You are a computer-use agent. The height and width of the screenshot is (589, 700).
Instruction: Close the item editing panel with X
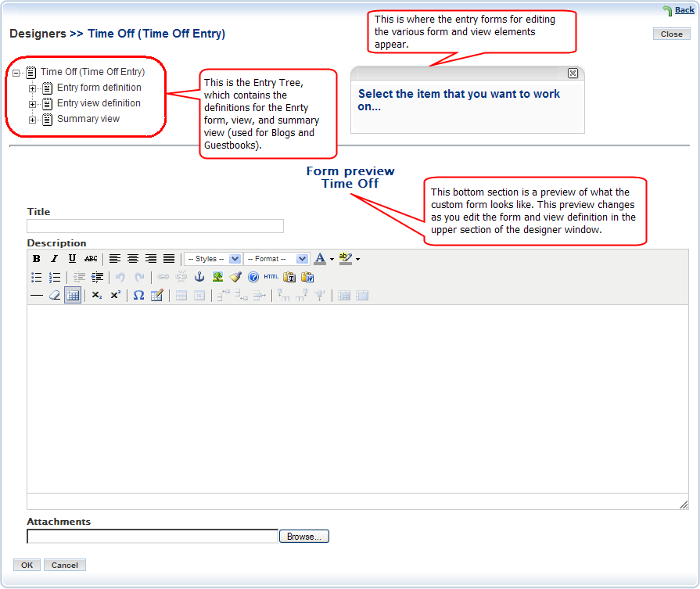[x=573, y=74]
